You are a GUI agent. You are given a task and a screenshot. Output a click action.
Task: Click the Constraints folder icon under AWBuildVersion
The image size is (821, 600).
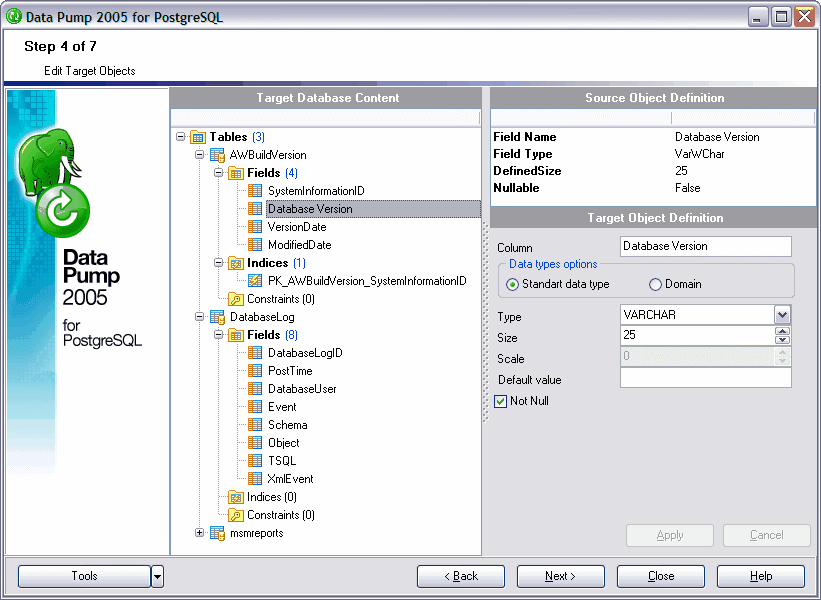[236, 299]
